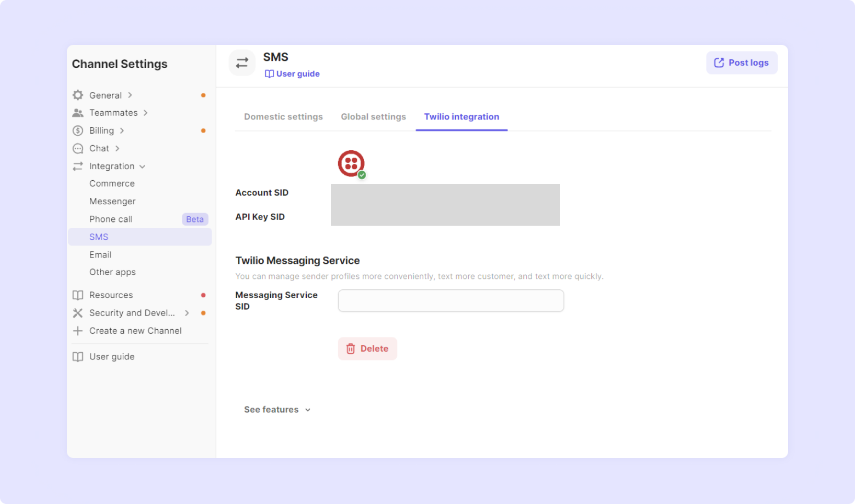
Task: Click the Resources book icon
Action: 78,295
